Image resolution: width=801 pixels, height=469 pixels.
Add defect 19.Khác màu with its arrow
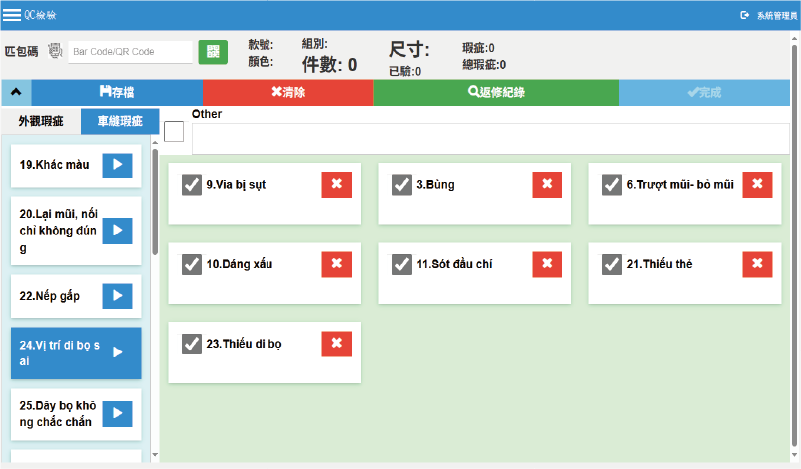[x=117, y=165]
